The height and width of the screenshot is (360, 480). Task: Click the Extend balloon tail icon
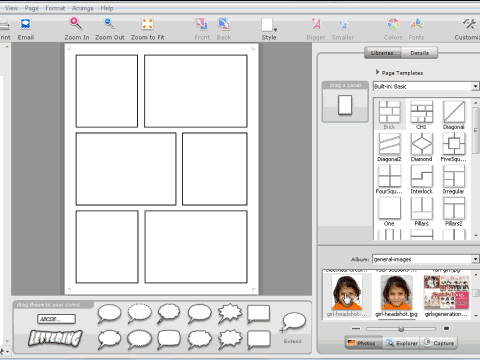click(293, 323)
